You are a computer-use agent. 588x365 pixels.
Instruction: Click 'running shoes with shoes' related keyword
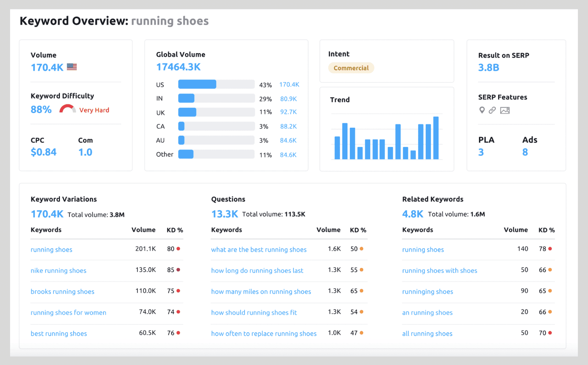[x=440, y=270]
